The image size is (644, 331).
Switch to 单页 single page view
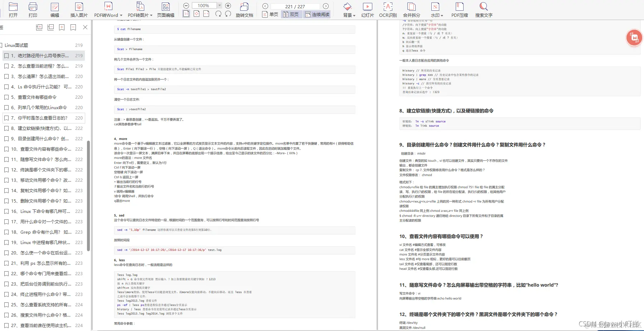[270, 14]
